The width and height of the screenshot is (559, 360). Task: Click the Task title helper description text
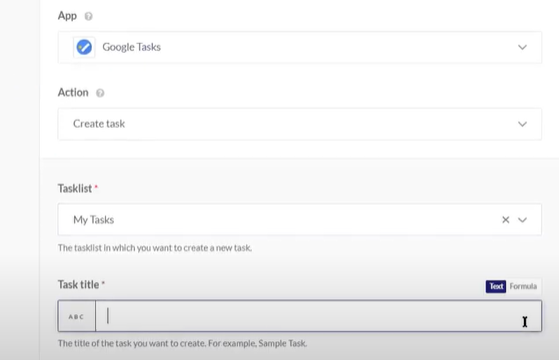tap(182, 343)
